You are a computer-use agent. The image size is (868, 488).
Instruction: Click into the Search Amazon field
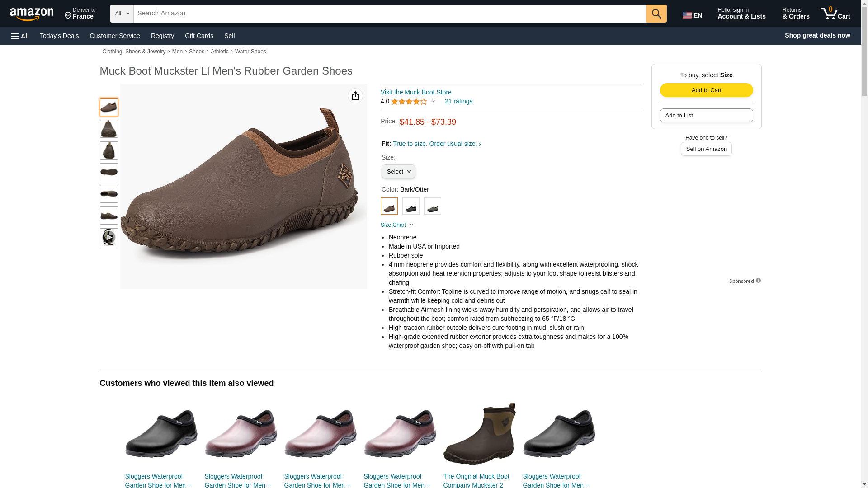point(390,14)
